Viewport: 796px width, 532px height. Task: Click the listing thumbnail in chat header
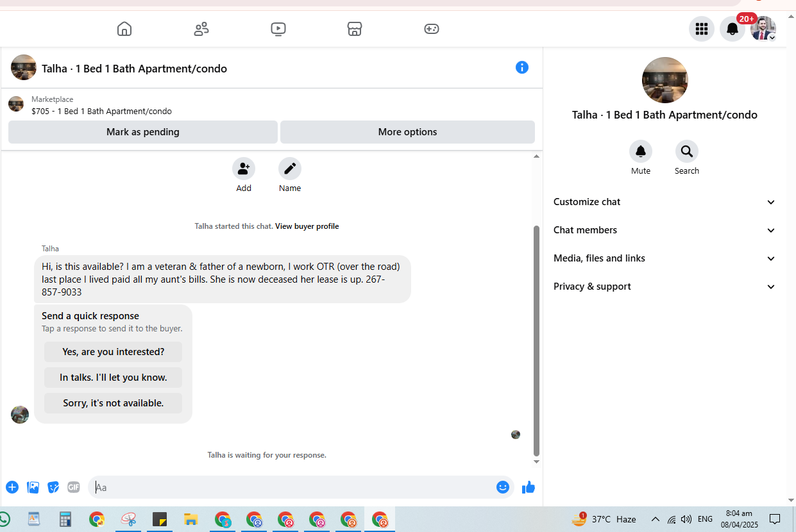(24, 67)
